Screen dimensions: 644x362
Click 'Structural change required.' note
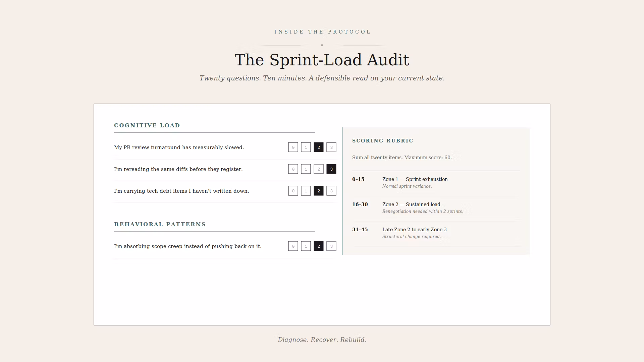point(411,237)
